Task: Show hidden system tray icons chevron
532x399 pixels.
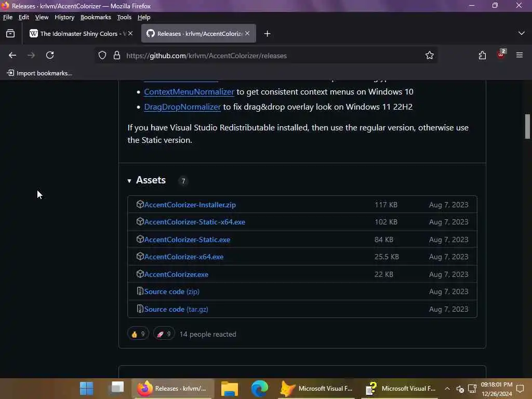Action: pyautogui.click(x=447, y=389)
